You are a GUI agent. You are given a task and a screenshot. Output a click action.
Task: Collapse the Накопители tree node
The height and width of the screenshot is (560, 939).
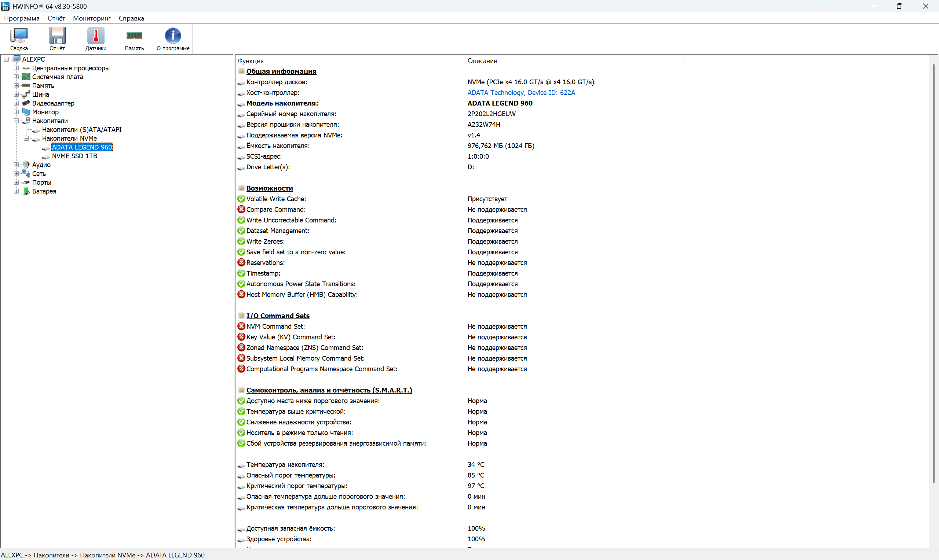click(16, 121)
